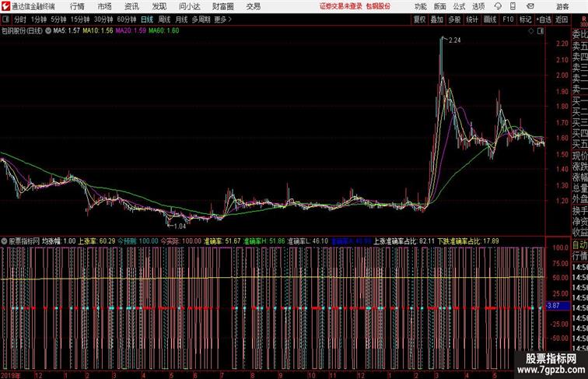
Task: Open the 多周期 multi-period view
Action: [201, 19]
